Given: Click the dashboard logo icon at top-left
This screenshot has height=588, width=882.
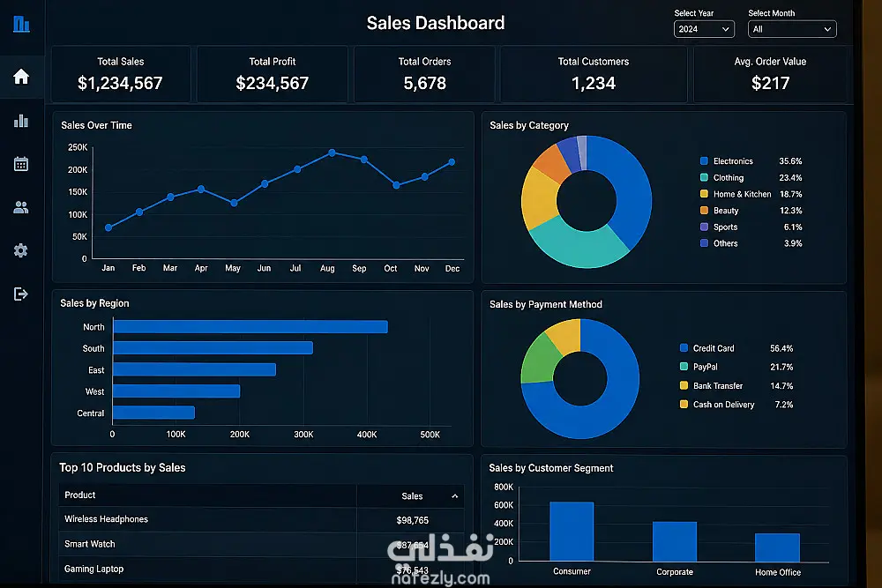Looking at the screenshot, I should (21, 24).
